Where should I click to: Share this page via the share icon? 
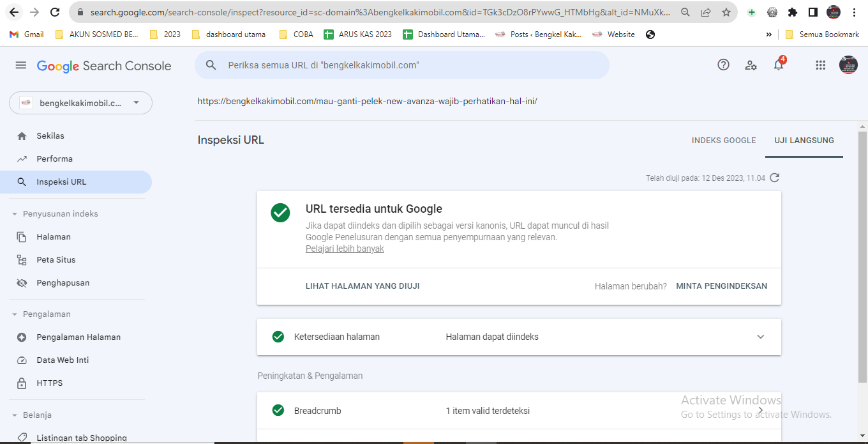pos(706,12)
